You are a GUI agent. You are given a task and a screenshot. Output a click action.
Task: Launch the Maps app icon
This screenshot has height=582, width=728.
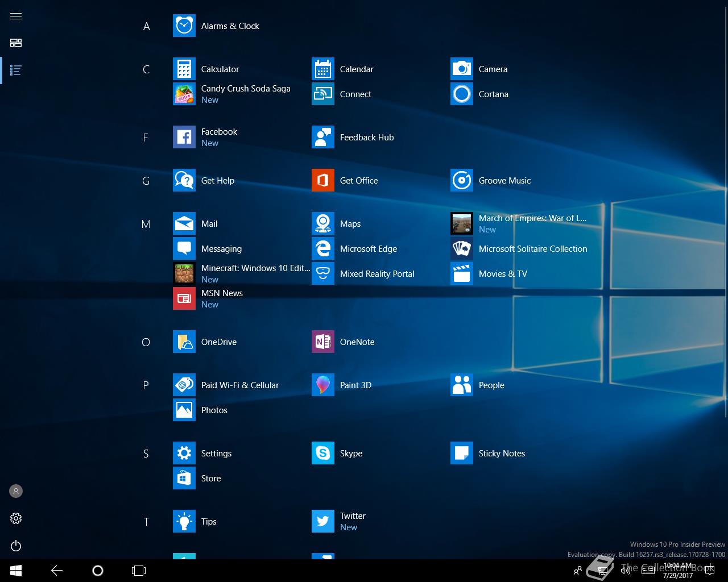point(323,224)
